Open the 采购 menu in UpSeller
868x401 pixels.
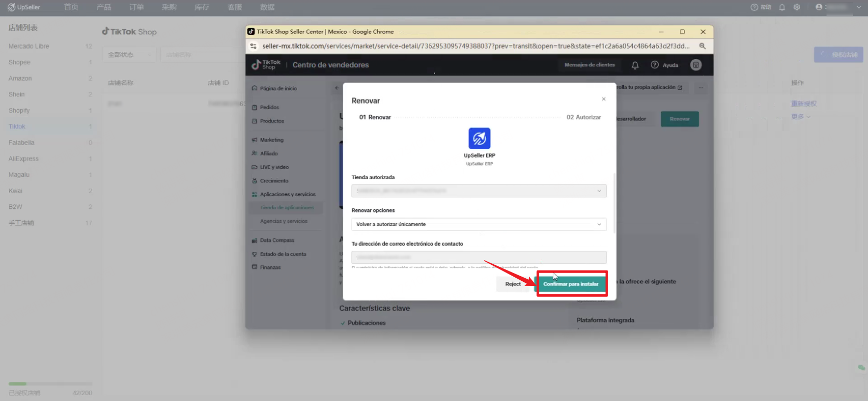tap(169, 7)
